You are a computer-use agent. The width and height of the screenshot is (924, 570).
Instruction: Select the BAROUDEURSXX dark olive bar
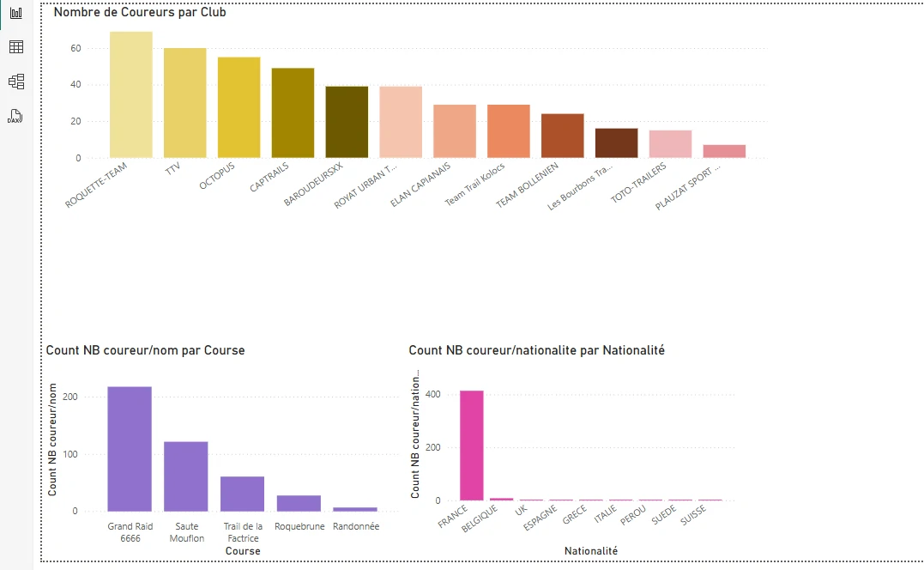tap(347, 122)
